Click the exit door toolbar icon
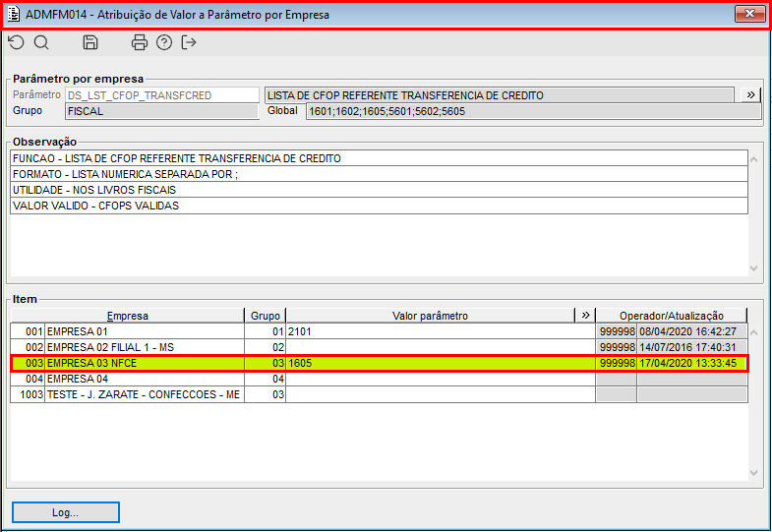This screenshot has height=532, width=772. point(189,43)
